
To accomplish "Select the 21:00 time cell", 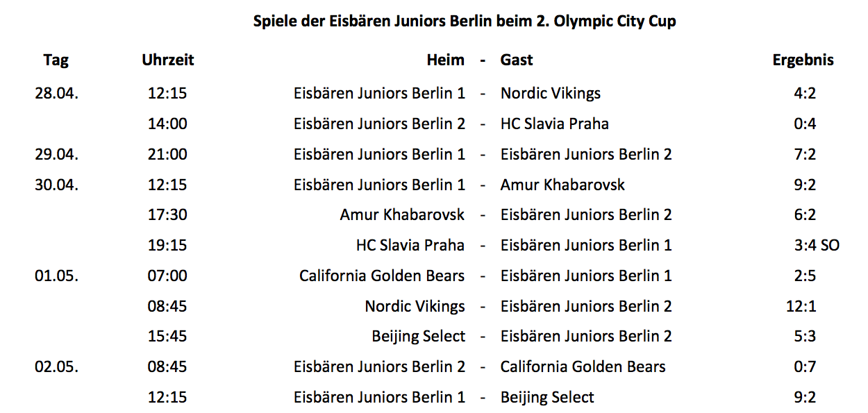I will [167, 154].
